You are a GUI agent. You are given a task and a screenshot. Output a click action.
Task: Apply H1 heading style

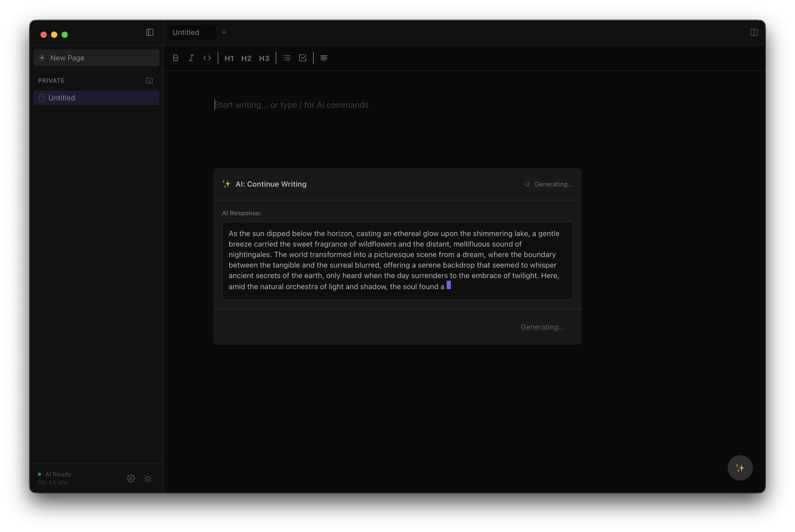229,58
